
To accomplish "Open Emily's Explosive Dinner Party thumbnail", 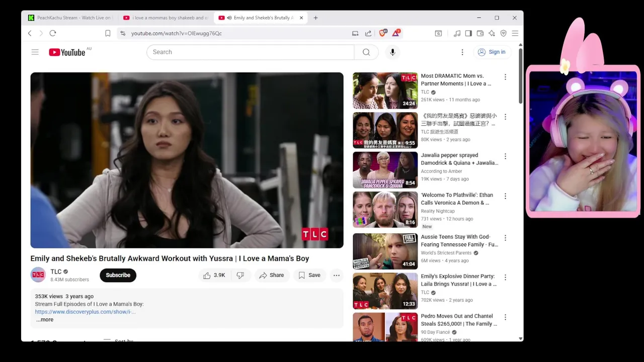I will [385, 291].
